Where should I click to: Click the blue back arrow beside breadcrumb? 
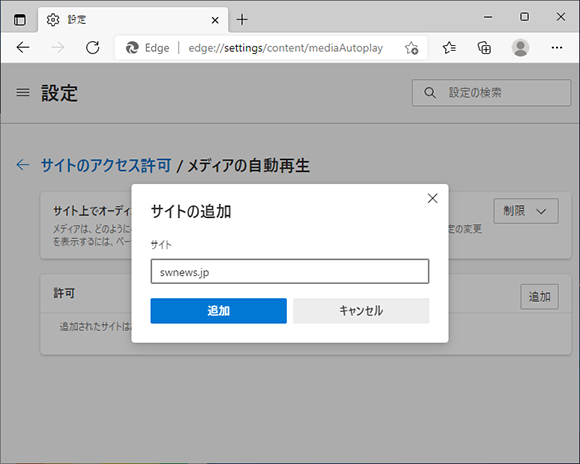pos(23,165)
